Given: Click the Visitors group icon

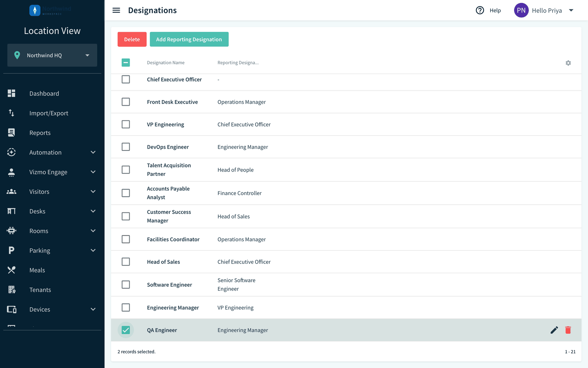Looking at the screenshot, I should (x=11, y=191).
